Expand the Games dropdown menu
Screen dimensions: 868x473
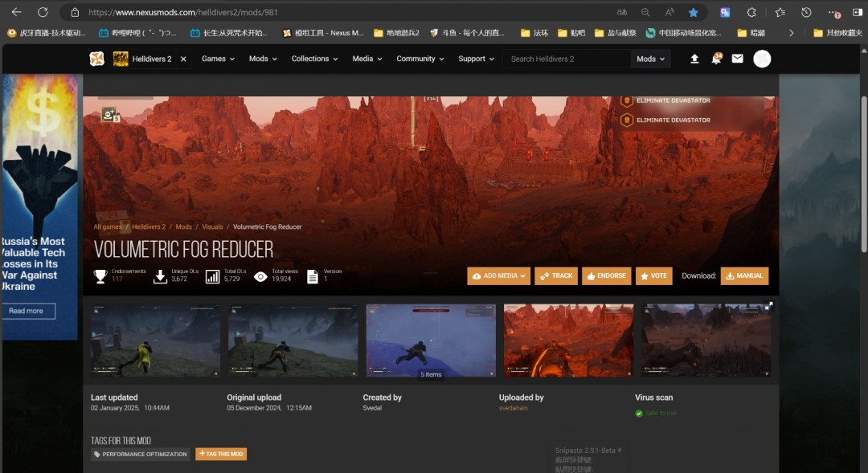pyautogui.click(x=218, y=59)
